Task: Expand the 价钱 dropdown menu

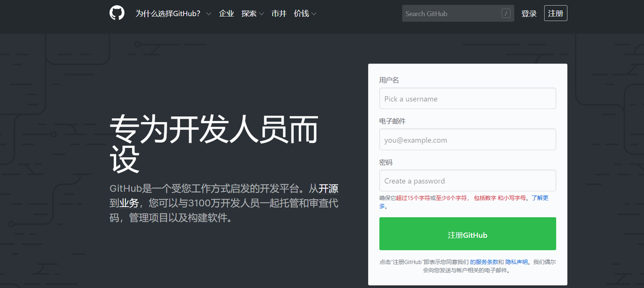Action: tap(305, 14)
